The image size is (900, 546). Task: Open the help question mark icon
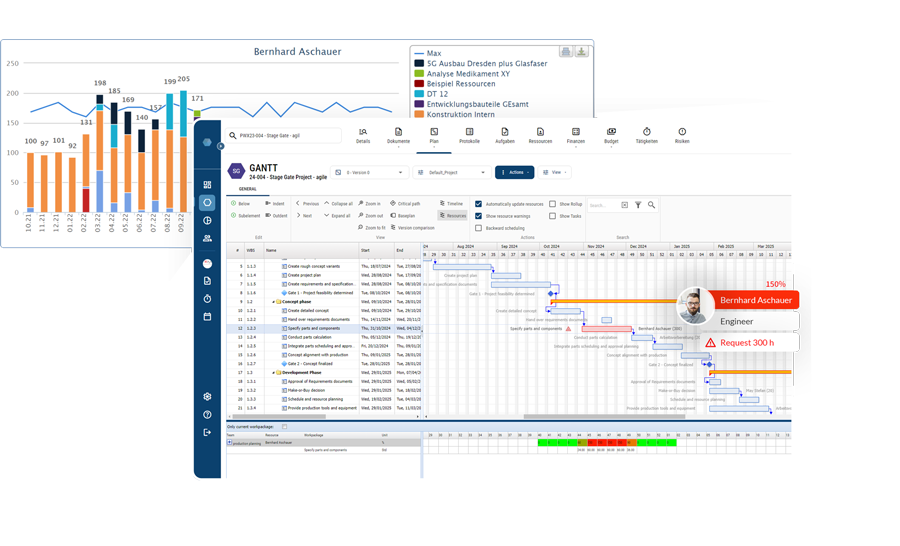pyautogui.click(x=207, y=415)
